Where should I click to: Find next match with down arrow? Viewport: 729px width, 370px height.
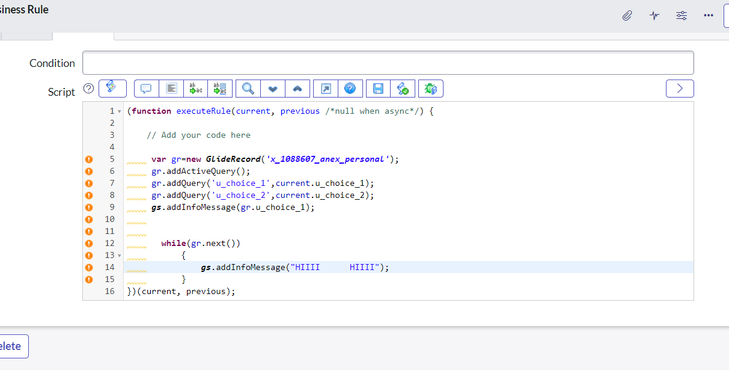pyautogui.click(x=273, y=88)
